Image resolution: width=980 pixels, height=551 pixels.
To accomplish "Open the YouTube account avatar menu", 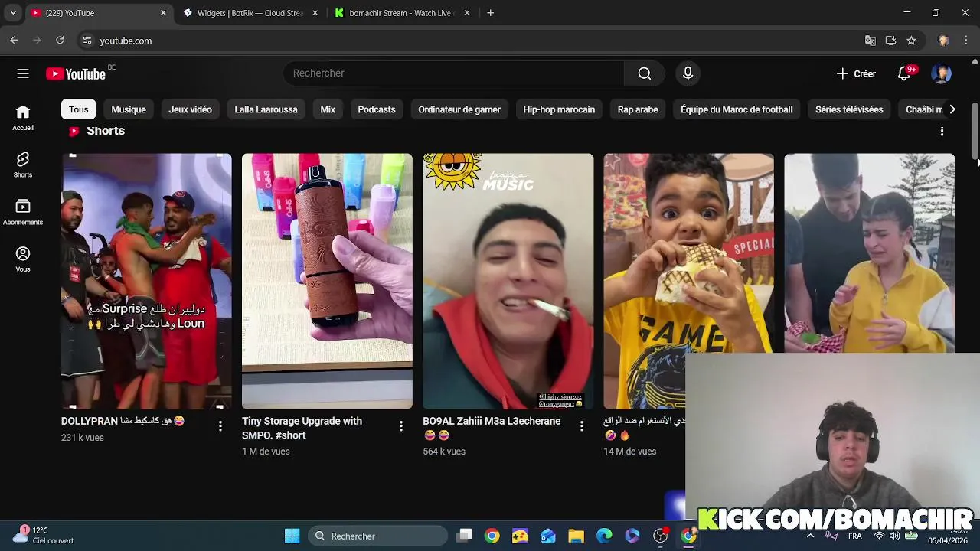I will tap(941, 73).
